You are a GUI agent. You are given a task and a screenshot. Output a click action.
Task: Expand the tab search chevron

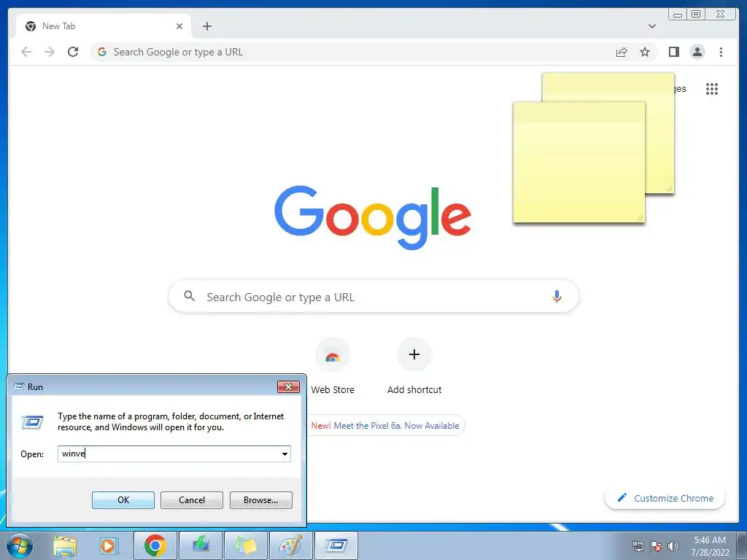(651, 26)
